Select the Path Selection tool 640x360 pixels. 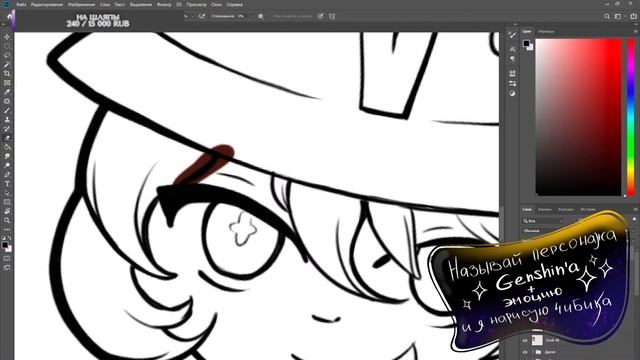pyautogui.click(x=7, y=193)
